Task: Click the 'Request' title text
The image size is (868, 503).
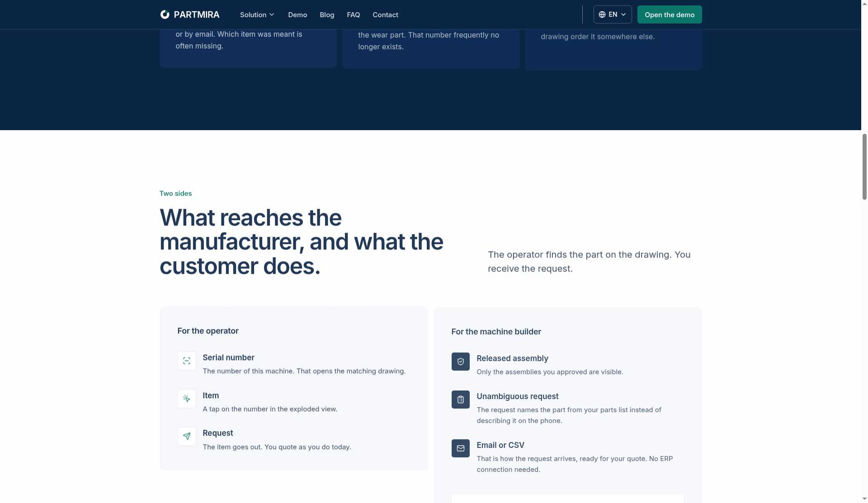Action: (x=217, y=433)
